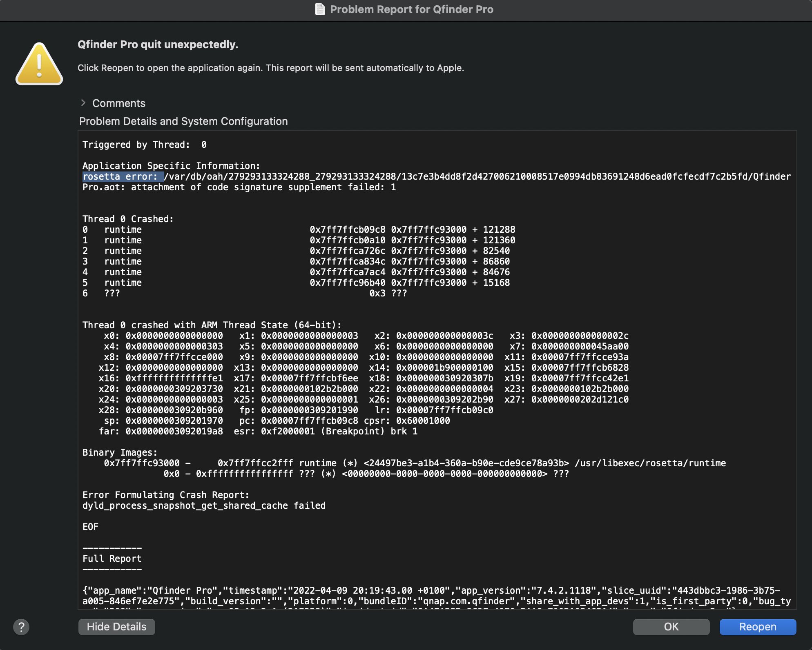
Task: Click the 'Qfinder Pro quit unexpectedly.' heading
Action: coord(158,45)
